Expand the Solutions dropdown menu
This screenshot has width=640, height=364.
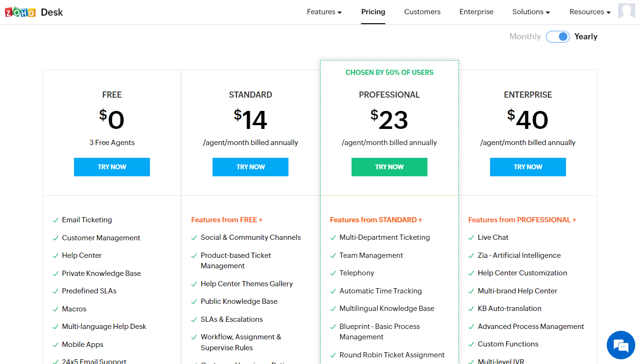pyautogui.click(x=531, y=12)
